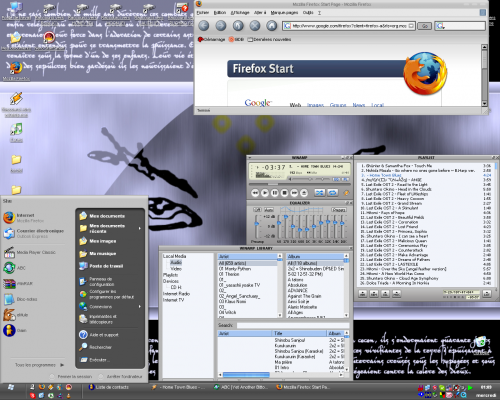Open eMule from Start menu
Image resolution: width=500 pixels, height=400 pixels.
click(17, 315)
